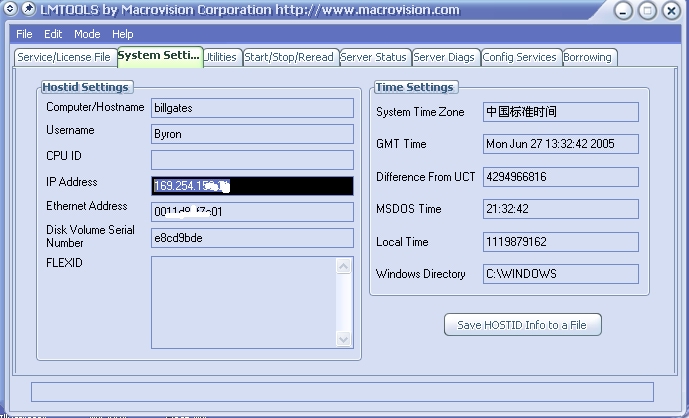Viewport: 689px width, 418px height.
Task: Click the pin icon in title bar
Action: click(x=28, y=8)
